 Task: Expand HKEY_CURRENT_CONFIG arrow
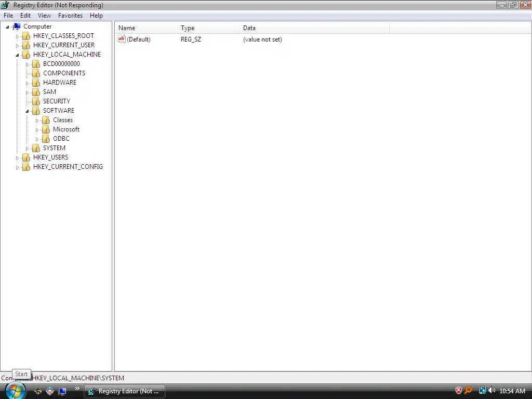point(17,167)
